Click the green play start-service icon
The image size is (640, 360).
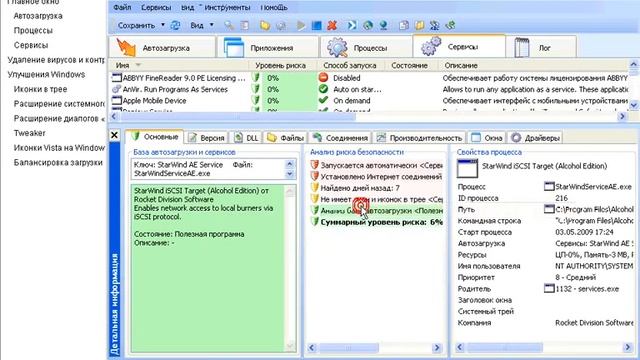click(301, 25)
